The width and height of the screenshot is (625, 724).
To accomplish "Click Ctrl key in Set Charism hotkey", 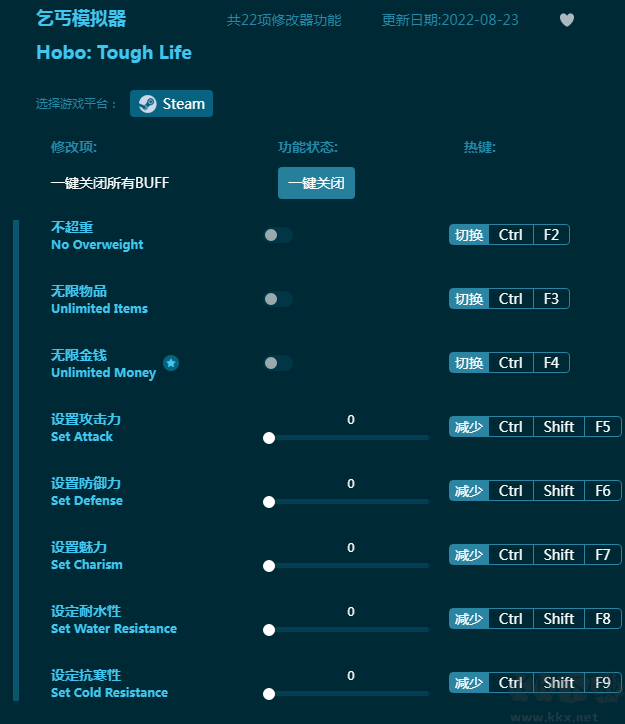I will 511,555.
